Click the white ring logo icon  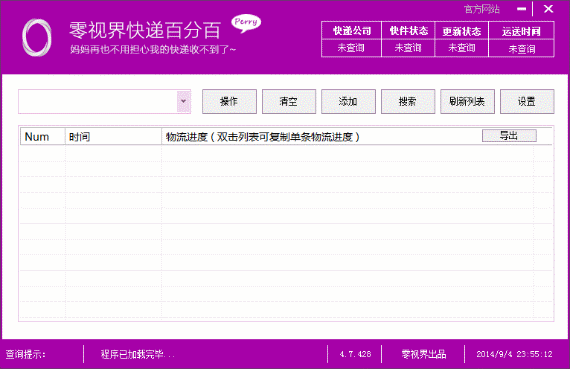[x=36, y=38]
